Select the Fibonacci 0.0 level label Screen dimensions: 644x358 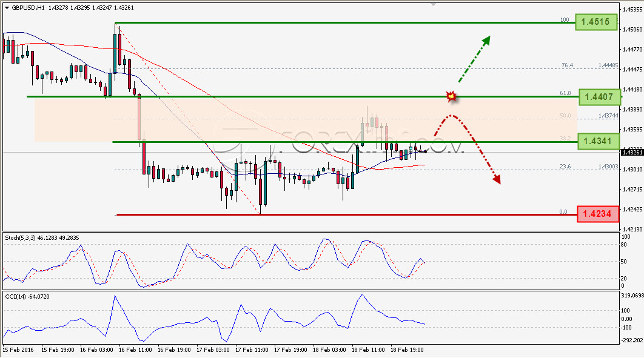click(x=563, y=212)
